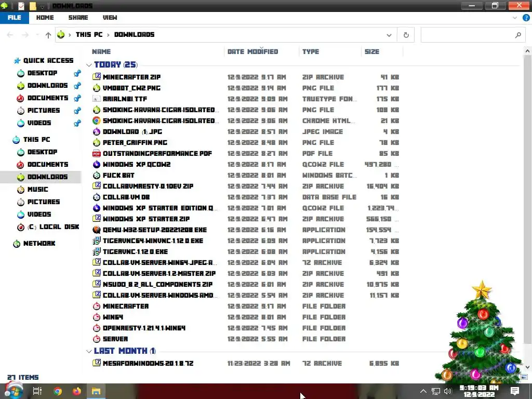This screenshot has width=532, height=399.
Task: Sort by the Name column header
Action: [101, 51]
